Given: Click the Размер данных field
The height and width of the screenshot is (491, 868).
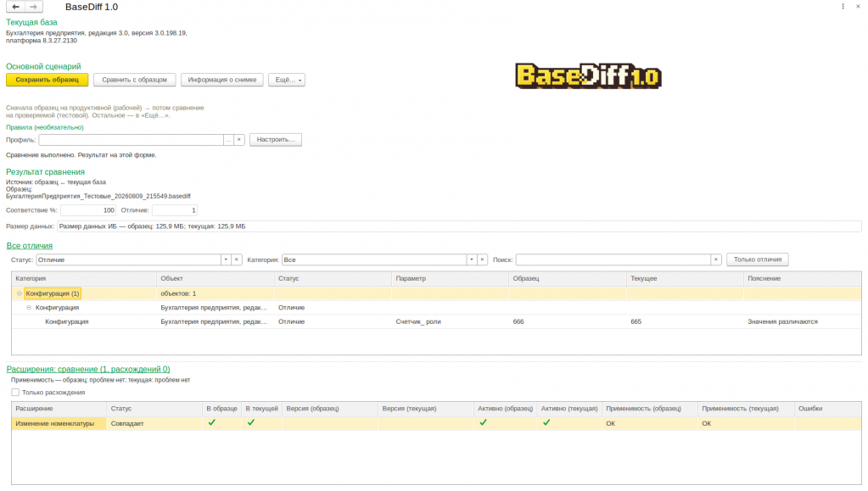Looking at the screenshot, I should coord(459,226).
